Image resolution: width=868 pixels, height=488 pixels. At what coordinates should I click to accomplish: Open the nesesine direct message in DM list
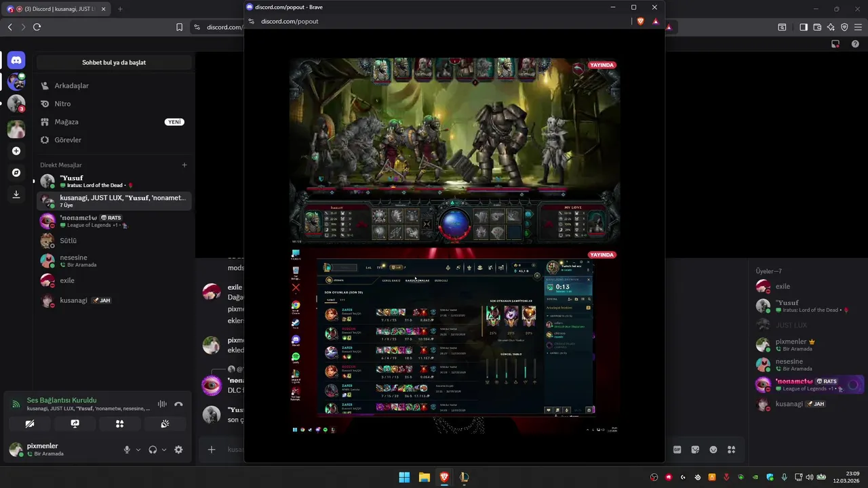point(115,261)
